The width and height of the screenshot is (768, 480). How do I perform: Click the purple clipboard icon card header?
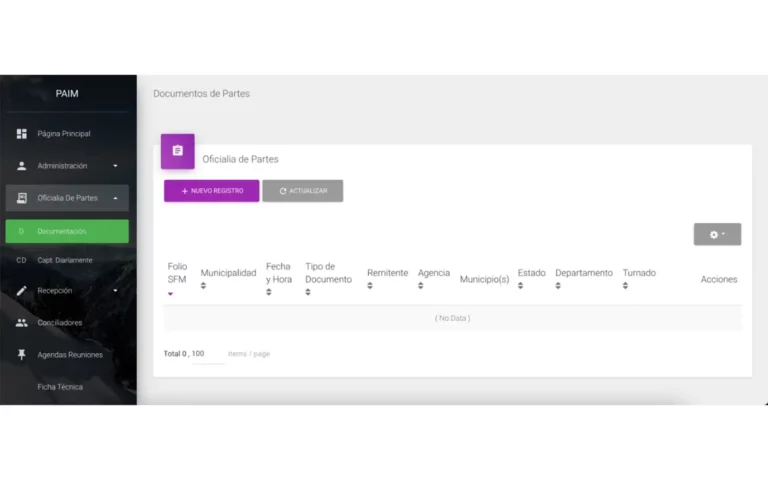click(178, 151)
